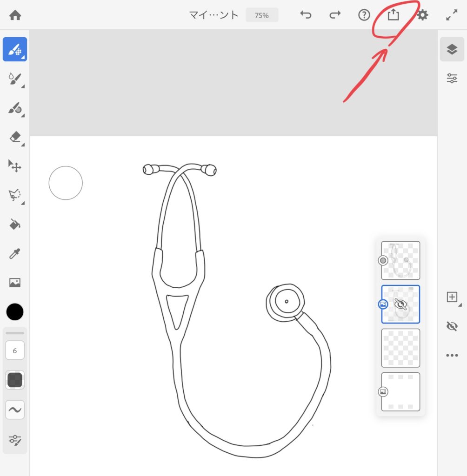Rename the document title マイ…ント
This screenshot has height=476, width=467.
[x=213, y=15]
